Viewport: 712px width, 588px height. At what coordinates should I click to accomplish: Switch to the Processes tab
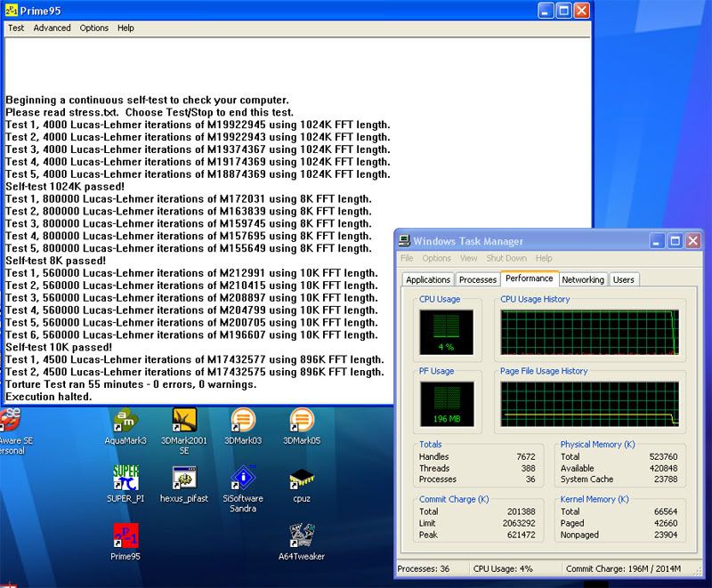(478, 279)
